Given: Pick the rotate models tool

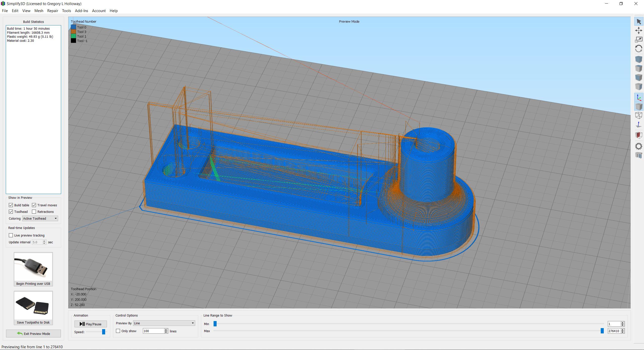Looking at the screenshot, I should coord(638,49).
